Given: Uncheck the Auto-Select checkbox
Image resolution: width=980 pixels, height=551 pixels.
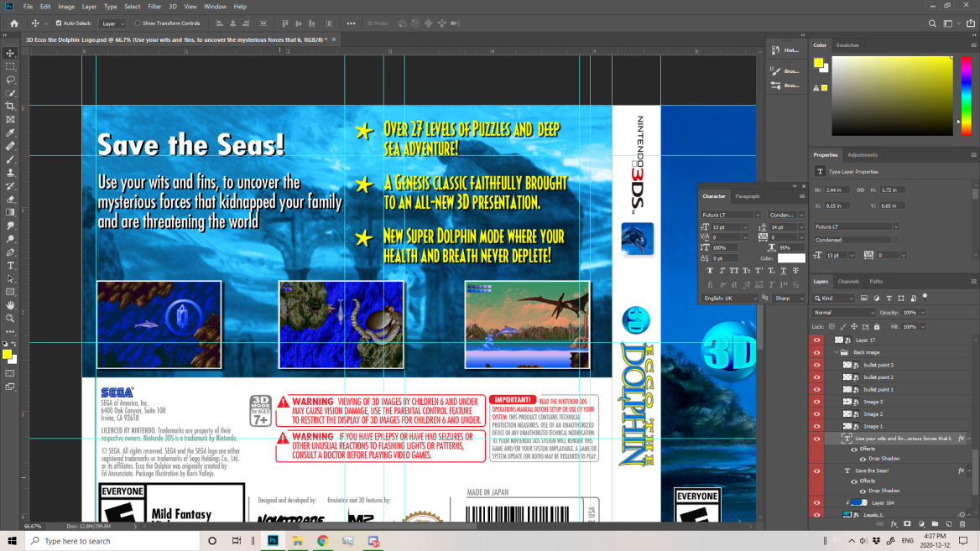Looking at the screenshot, I should (58, 23).
